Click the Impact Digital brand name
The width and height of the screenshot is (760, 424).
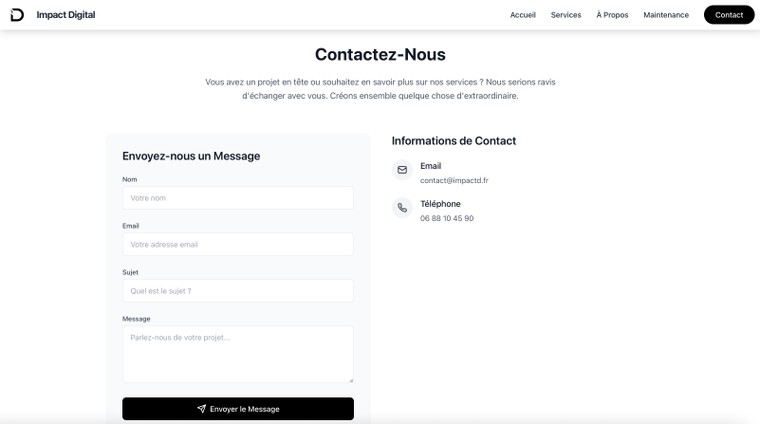click(66, 15)
